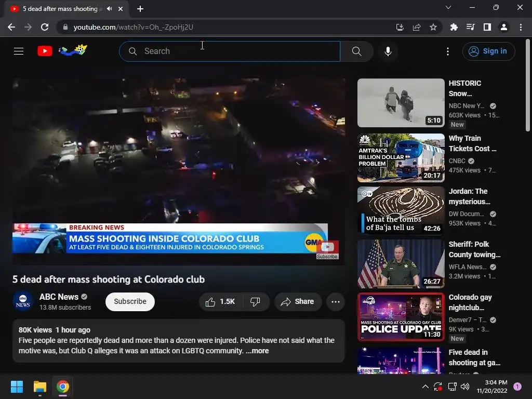
Task: Click Chrome icon in taskbar
Action: click(x=63, y=387)
